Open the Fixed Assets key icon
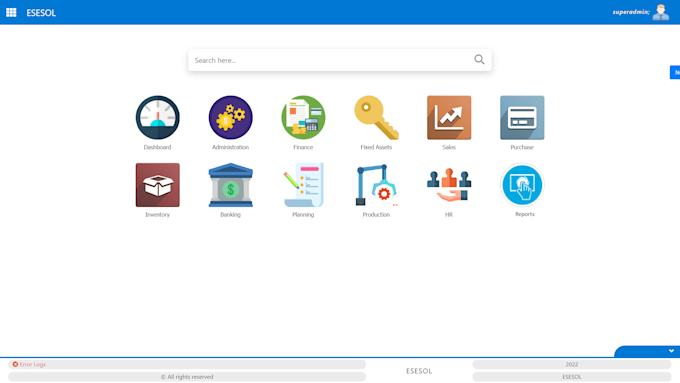680x383 pixels. click(376, 118)
